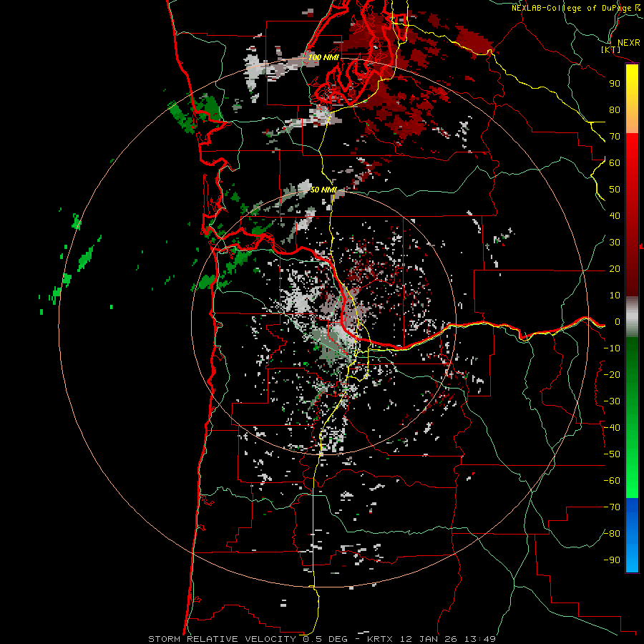This screenshot has height=644, width=644.
Task: Pick the bright green segment near -60
Action: 632,481
